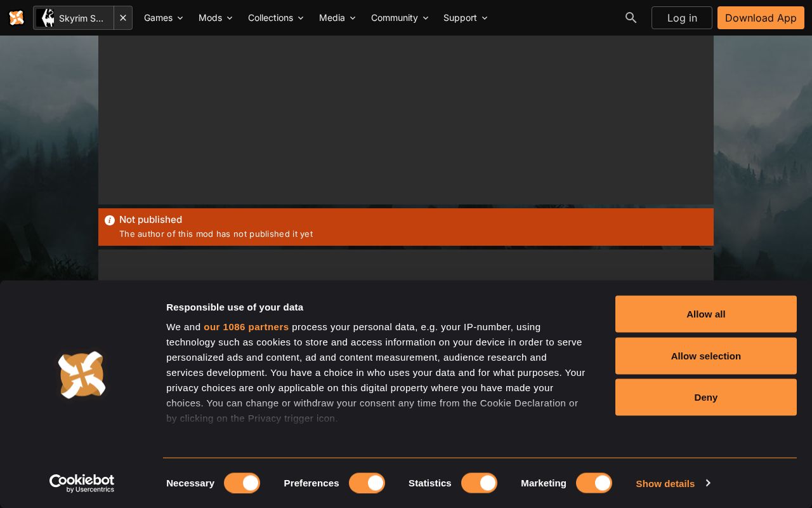Image resolution: width=812 pixels, height=508 pixels.
Task: Click the Show details link
Action: tap(665, 484)
